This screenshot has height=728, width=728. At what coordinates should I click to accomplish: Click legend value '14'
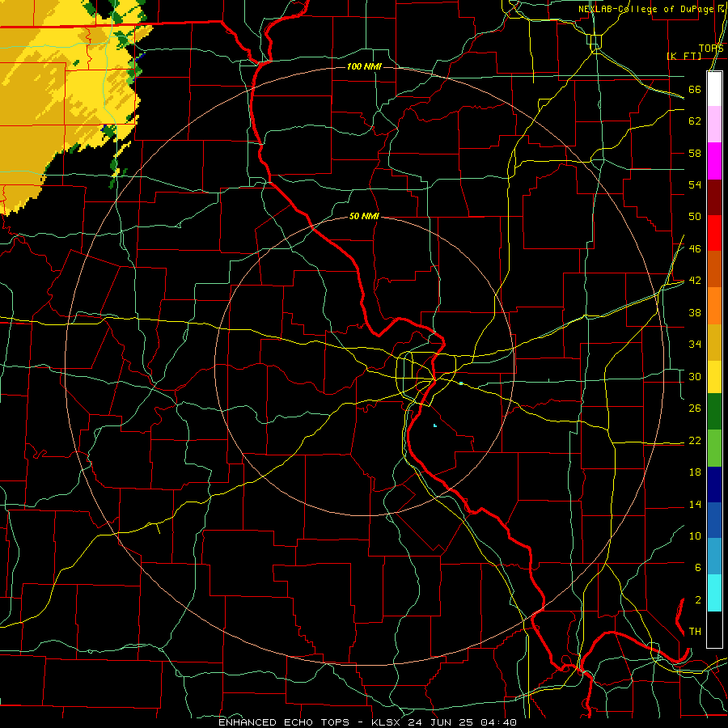[695, 504]
